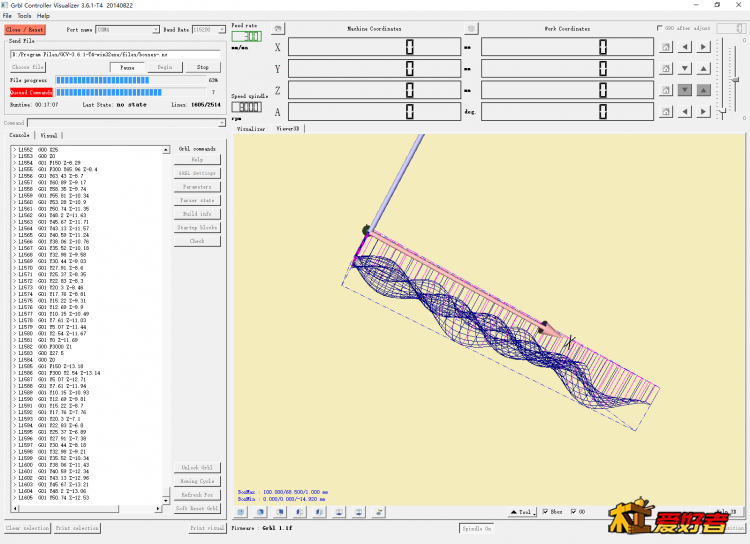Image resolution: width=750 pixels, height=544 pixels.
Task: Switch to Viewer3D tab
Action: (x=288, y=129)
